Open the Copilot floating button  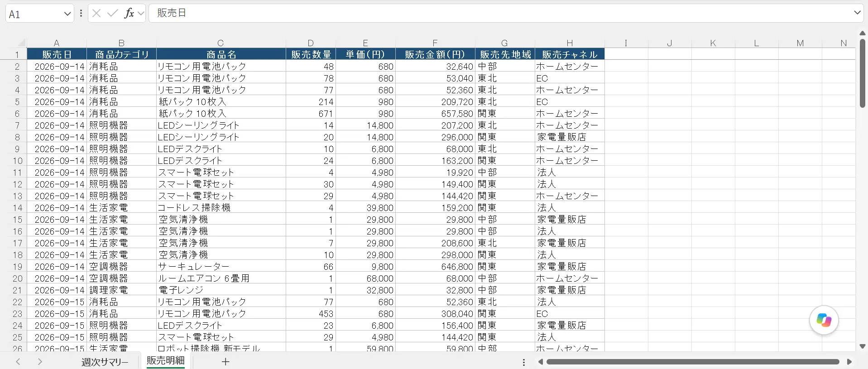[824, 320]
